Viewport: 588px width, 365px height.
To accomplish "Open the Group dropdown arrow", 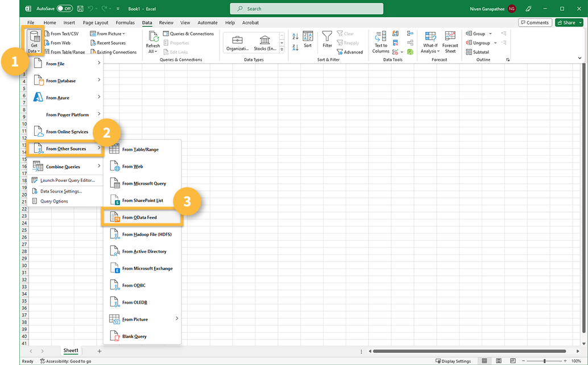I will pos(490,34).
